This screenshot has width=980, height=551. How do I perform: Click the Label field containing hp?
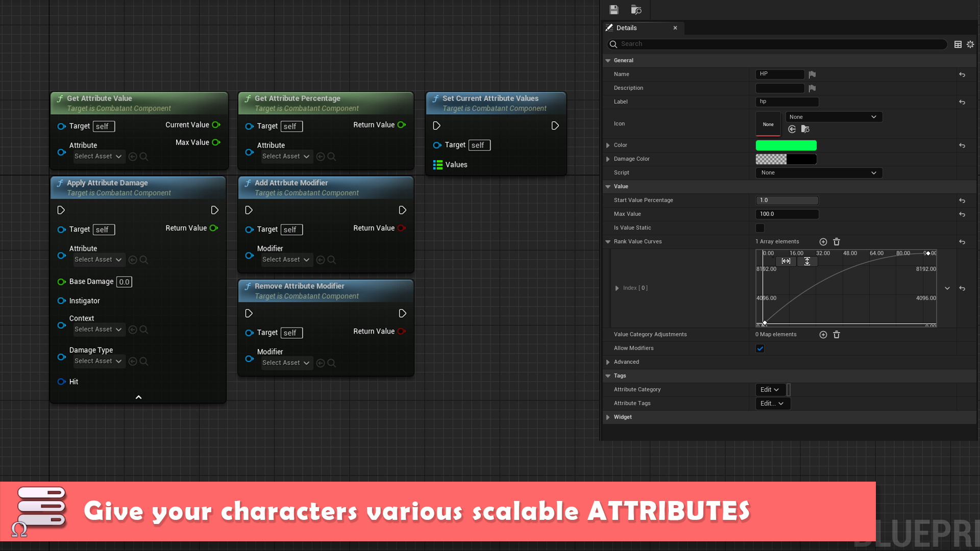tap(787, 102)
